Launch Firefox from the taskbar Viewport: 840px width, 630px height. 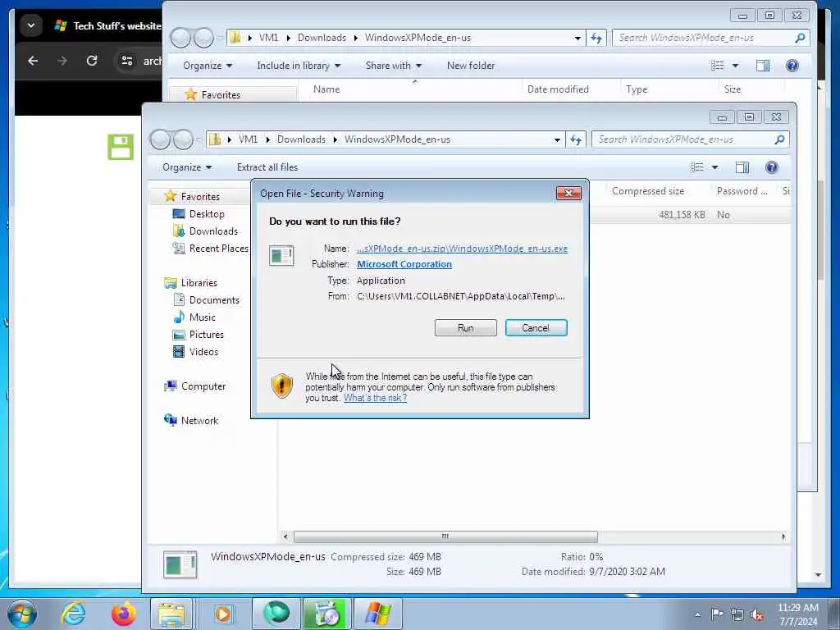pos(123,614)
